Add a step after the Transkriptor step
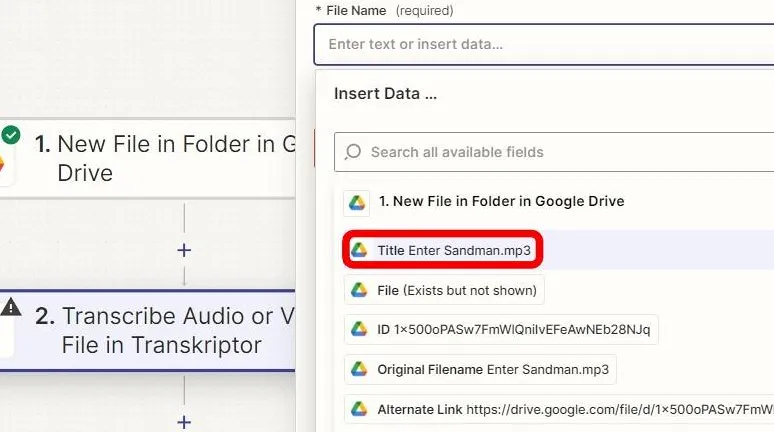This screenshot has height=432, width=774. (x=184, y=422)
